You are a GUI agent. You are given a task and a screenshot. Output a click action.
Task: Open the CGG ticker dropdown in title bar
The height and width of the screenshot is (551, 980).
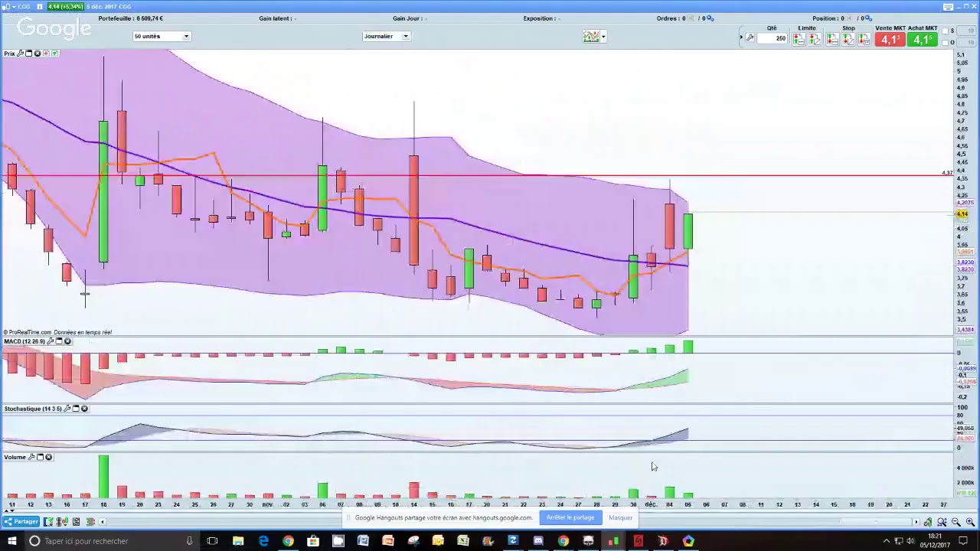14,7
